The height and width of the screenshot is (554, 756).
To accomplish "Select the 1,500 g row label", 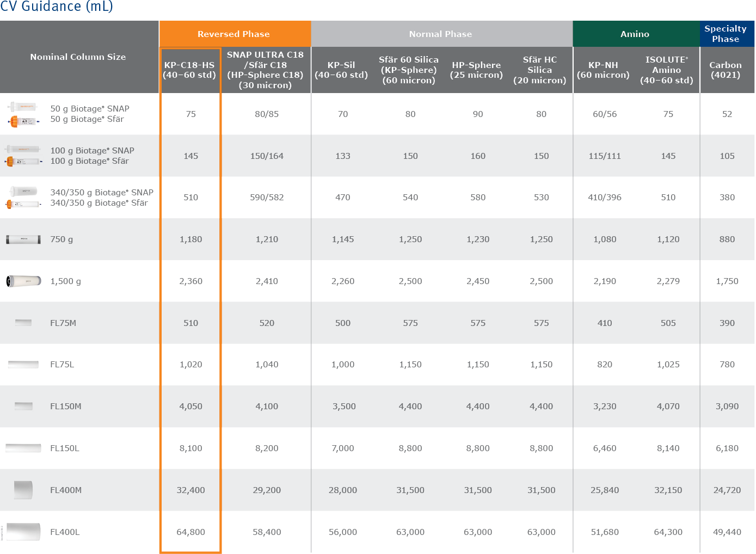I will (x=65, y=281).
